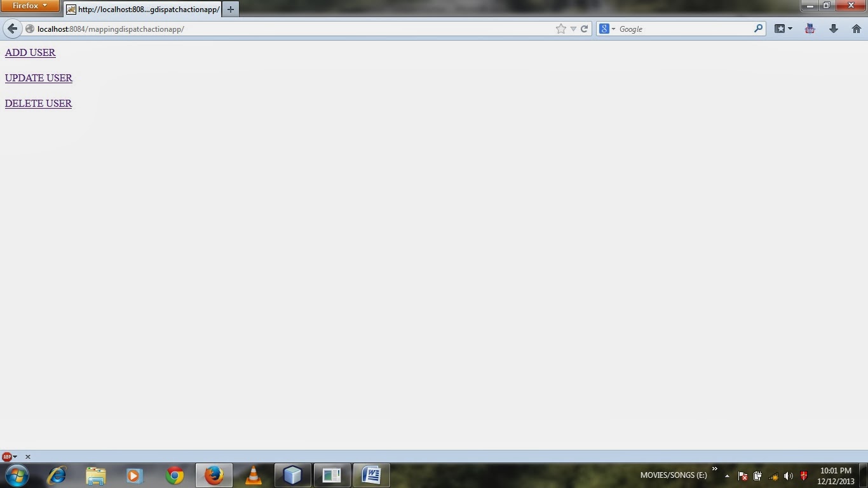Go to the home page

tap(856, 29)
